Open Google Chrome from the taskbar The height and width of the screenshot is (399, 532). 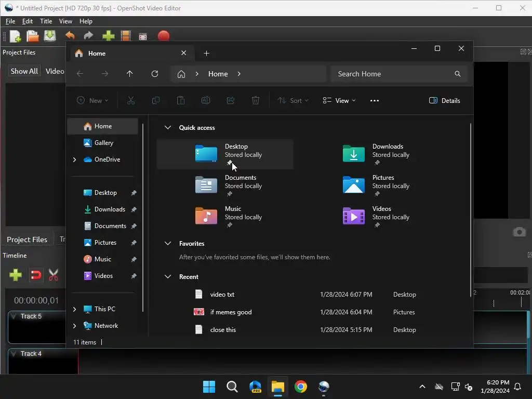(x=301, y=387)
